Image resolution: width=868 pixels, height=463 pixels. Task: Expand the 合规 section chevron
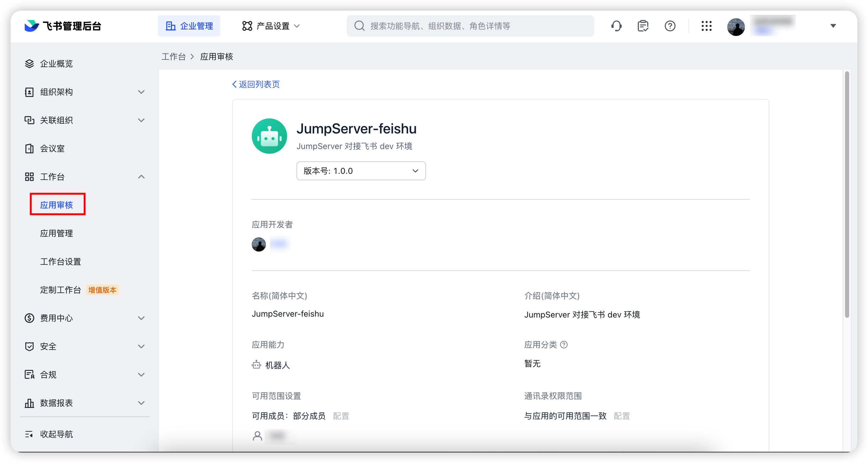point(142,375)
